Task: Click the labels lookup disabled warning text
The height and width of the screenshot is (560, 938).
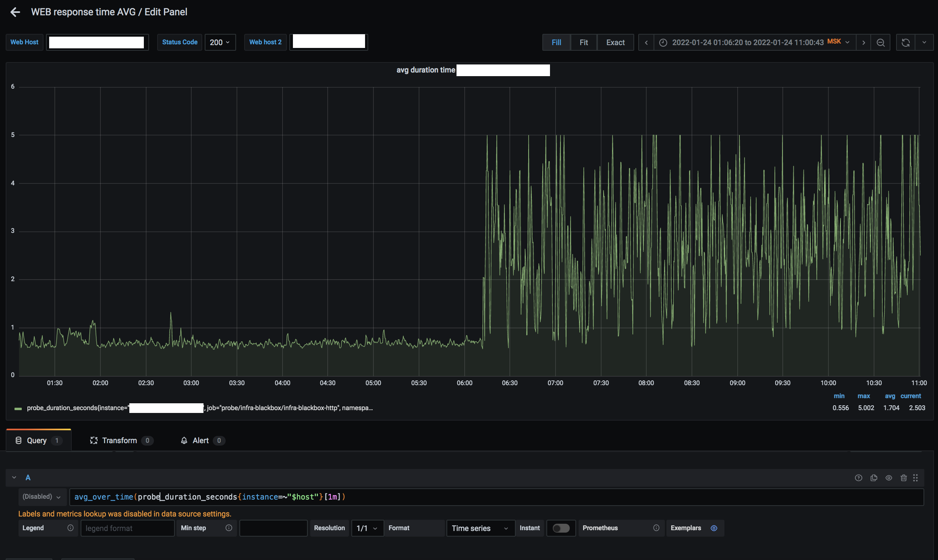Action: click(125, 514)
